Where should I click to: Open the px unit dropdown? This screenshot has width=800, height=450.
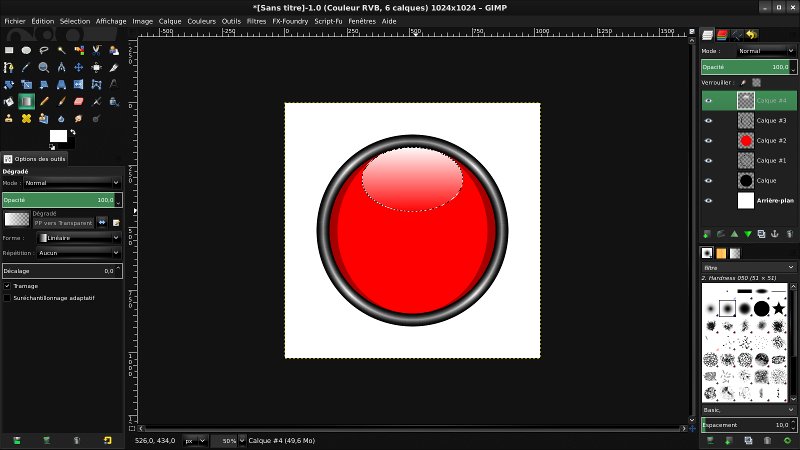[195, 440]
